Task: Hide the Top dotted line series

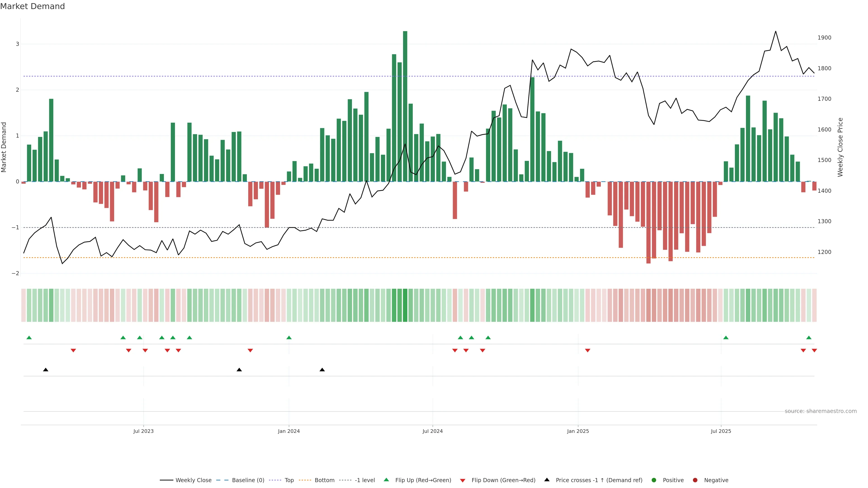Action: (x=289, y=480)
